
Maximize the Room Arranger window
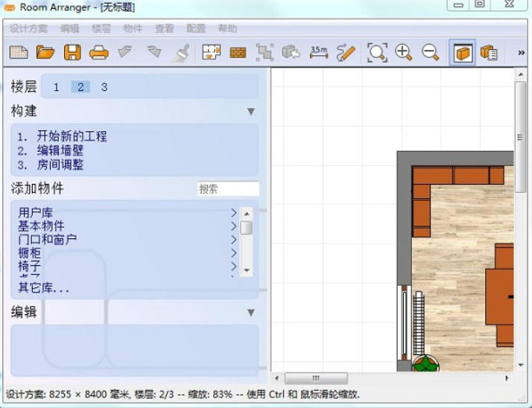479,4
